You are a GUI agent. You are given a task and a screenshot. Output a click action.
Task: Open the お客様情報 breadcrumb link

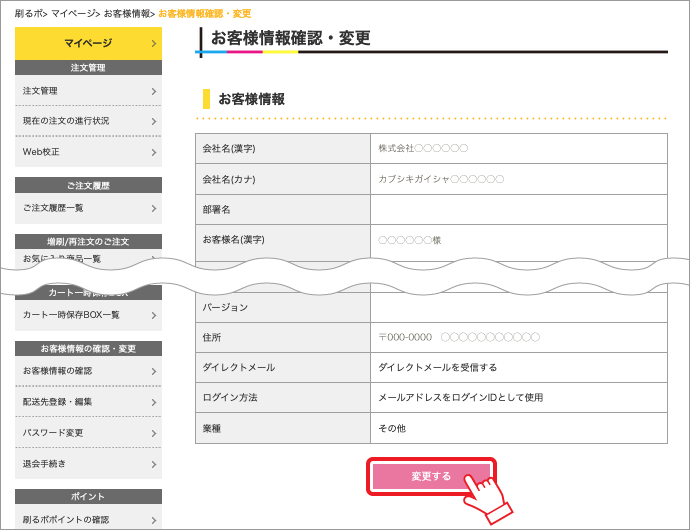pos(127,14)
